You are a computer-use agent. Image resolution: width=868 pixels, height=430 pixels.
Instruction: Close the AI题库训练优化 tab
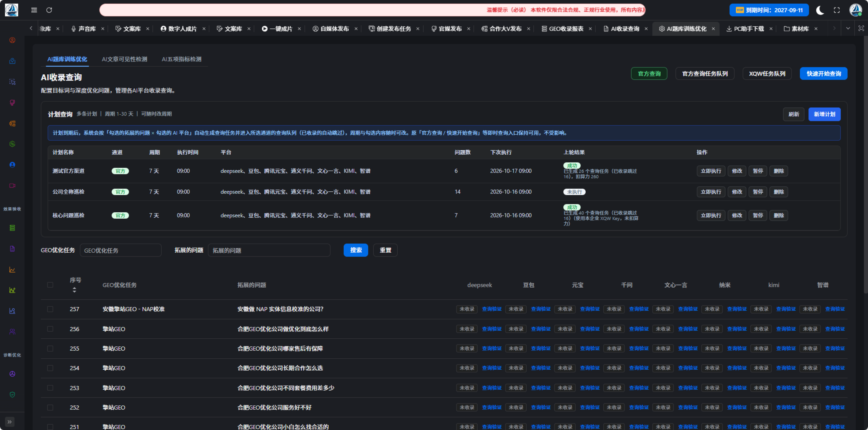(x=713, y=29)
